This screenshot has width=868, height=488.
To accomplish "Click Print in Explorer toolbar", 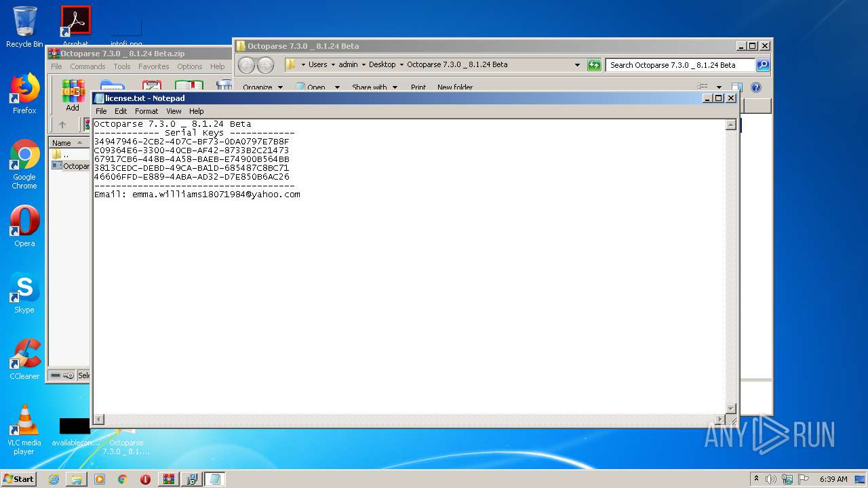I will [418, 87].
